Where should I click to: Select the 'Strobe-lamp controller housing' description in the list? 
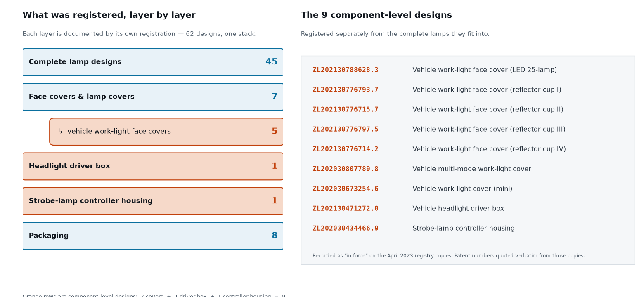pos(464,229)
